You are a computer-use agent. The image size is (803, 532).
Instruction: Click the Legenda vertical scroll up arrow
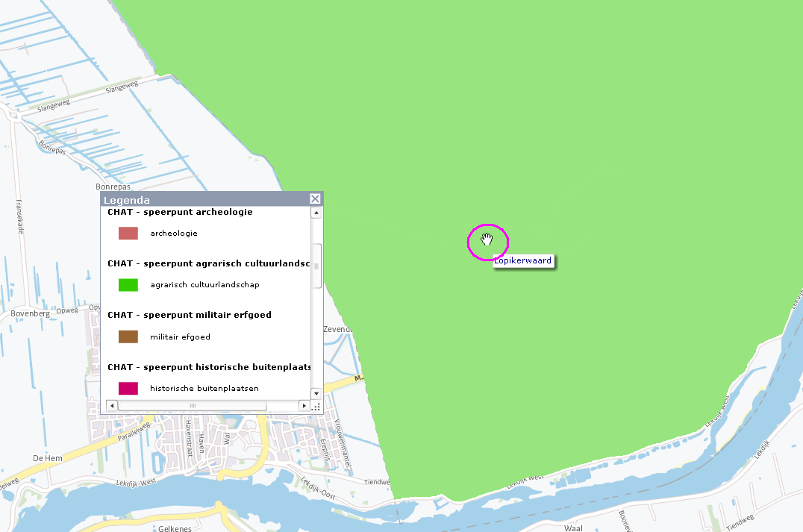[x=316, y=213]
